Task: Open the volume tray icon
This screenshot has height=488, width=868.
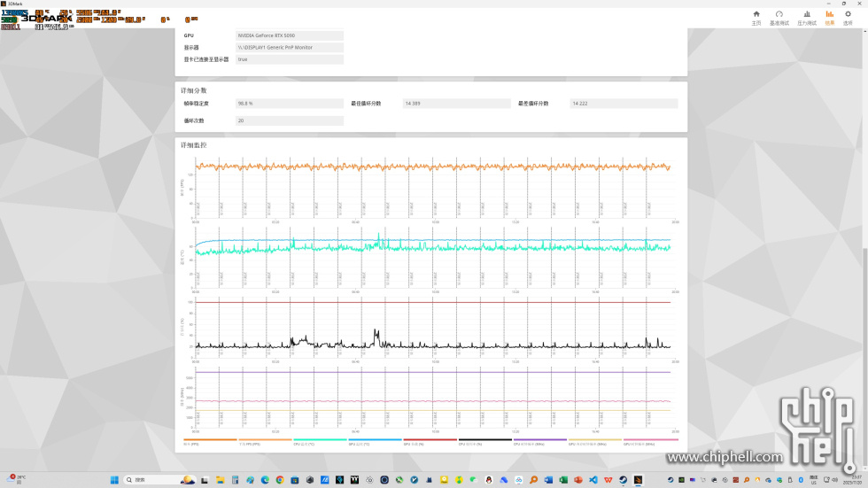Action: pyautogui.click(x=834, y=480)
